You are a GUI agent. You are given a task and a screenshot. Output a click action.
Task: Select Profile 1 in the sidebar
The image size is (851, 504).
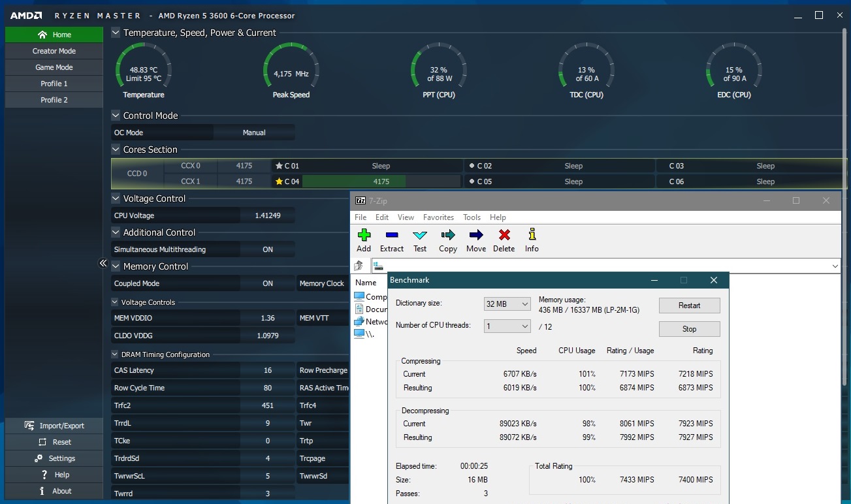pyautogui.click(x=54, y=84)
